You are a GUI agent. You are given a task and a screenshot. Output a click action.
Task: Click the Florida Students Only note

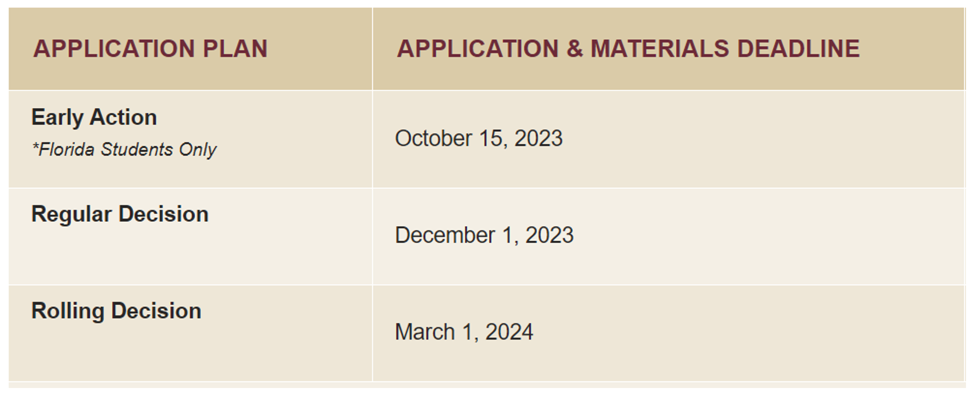(x=124, y=150)
